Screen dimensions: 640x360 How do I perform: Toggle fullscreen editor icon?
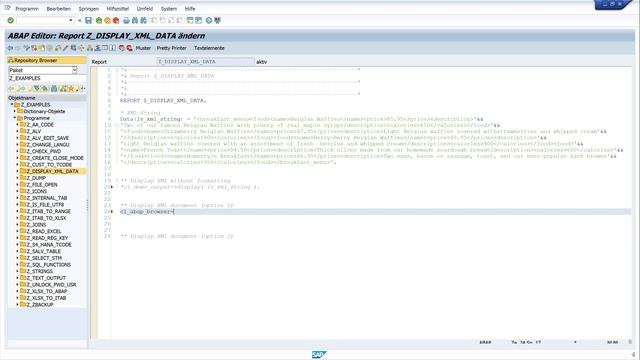pyautogui.click(x=105, y=48)
